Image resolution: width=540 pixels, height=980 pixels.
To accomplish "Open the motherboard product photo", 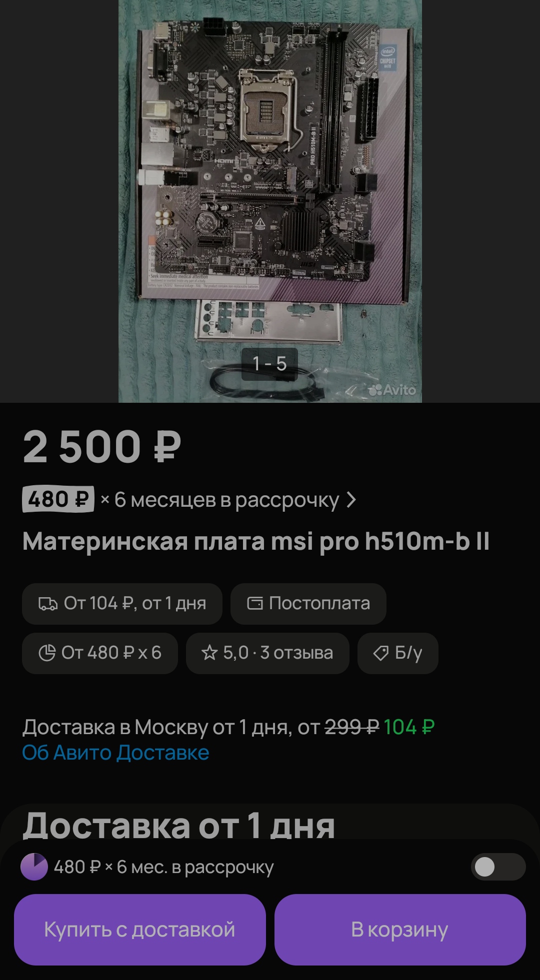I will pyautogui.click(x=270, y=200).
